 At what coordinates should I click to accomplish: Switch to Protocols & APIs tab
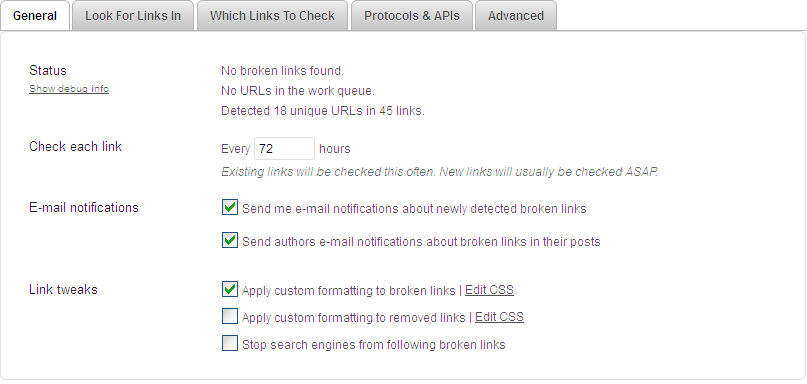click(412, 16)
